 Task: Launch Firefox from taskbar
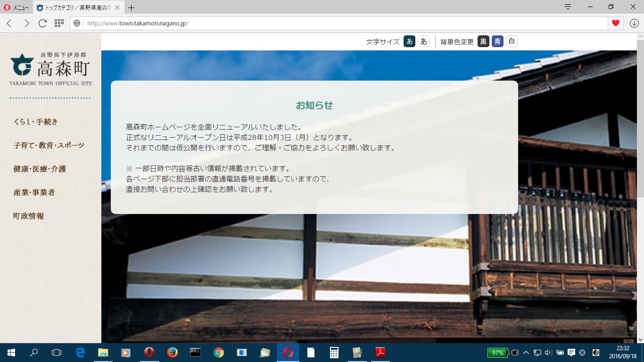pos(172,353)
